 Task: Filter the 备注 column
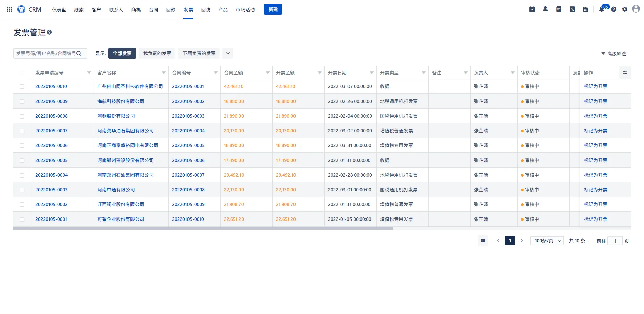466,73
